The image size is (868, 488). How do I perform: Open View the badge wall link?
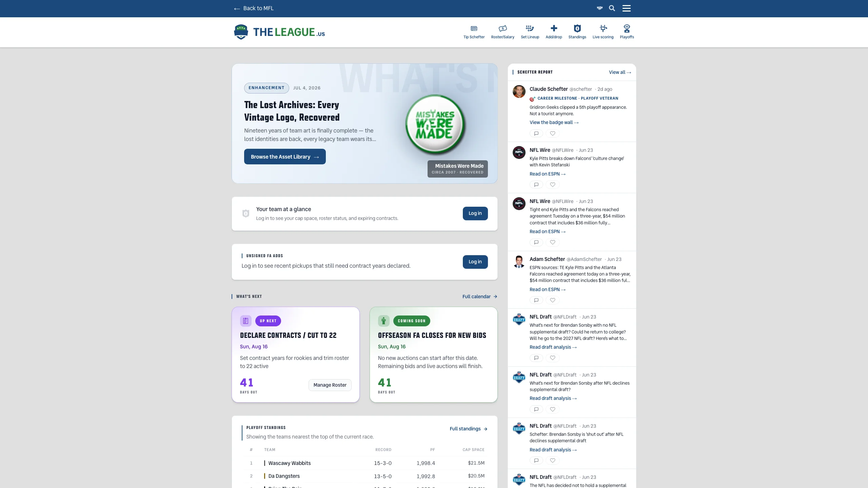(x=554, y=122)
